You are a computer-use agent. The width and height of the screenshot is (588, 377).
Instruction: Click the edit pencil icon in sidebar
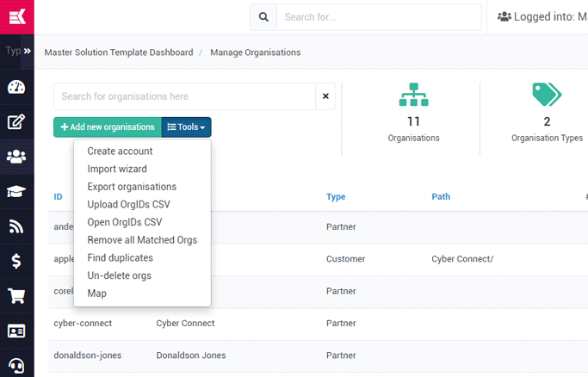pyautogui.click(x=16, y=121)
